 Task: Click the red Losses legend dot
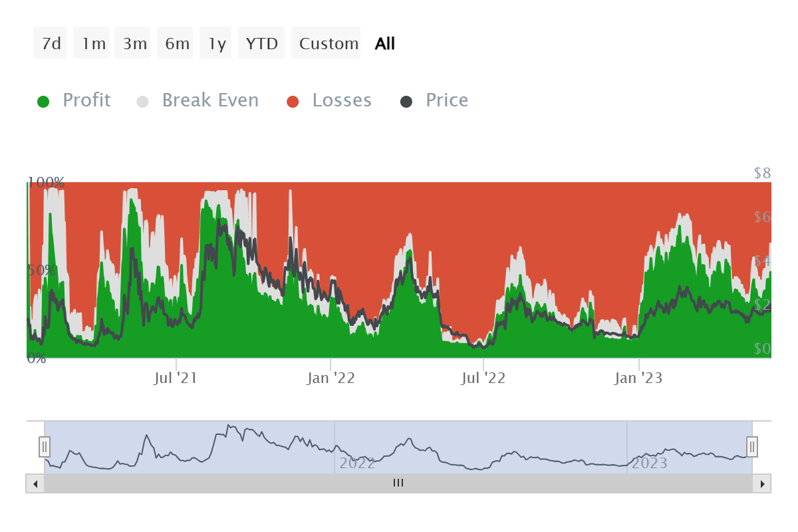pyautogui.click(x=293, y=100)
